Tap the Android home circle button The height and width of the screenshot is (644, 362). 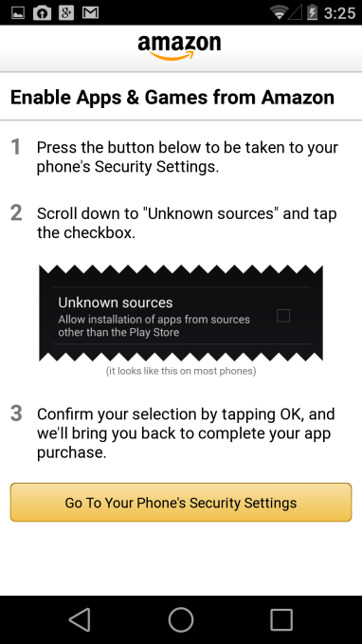click(x=181, y=619)
